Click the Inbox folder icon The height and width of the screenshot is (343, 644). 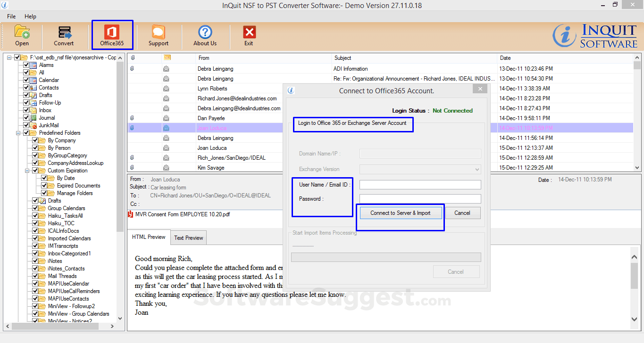[33, 110]
